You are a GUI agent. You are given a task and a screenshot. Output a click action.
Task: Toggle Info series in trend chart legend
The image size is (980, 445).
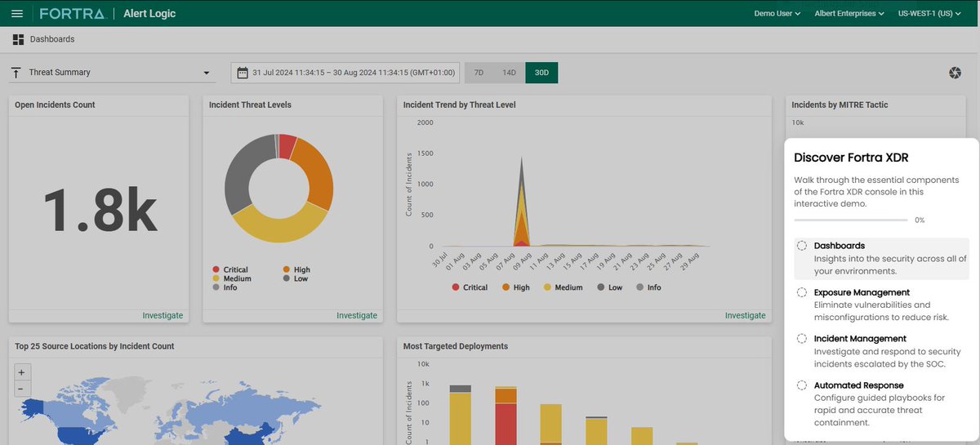[x=648, y=287]
